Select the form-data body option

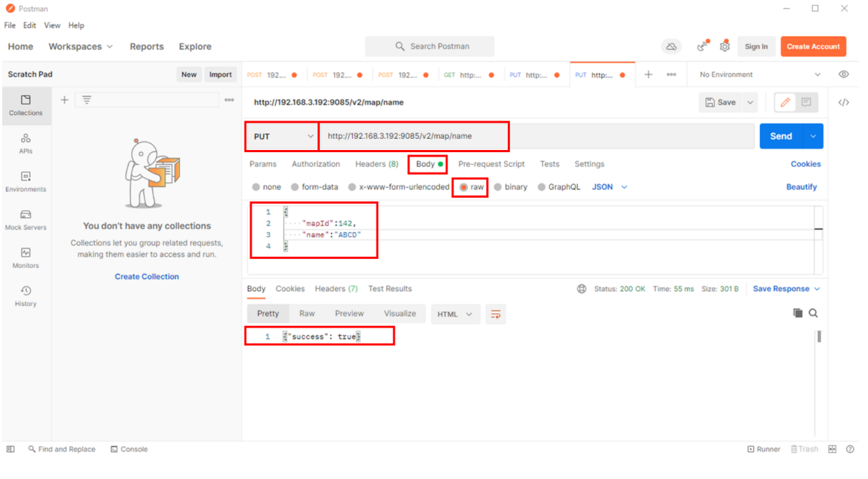coord(295,187)
